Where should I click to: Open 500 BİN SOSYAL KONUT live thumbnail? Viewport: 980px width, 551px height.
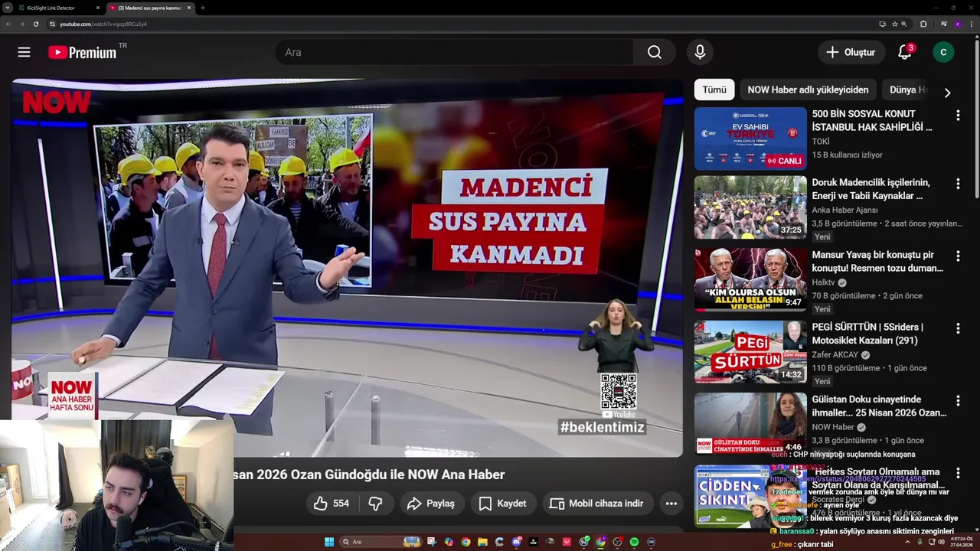pos(750,139)
